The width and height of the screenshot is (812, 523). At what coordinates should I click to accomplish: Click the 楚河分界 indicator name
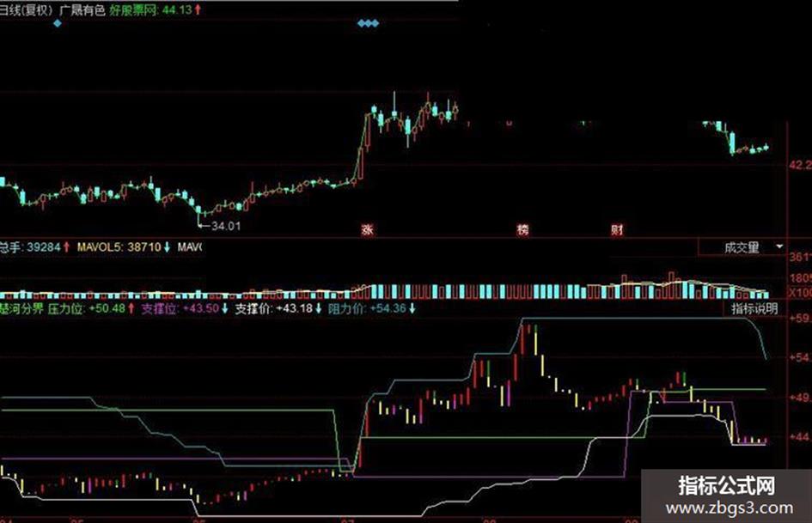tap(21, 309)
